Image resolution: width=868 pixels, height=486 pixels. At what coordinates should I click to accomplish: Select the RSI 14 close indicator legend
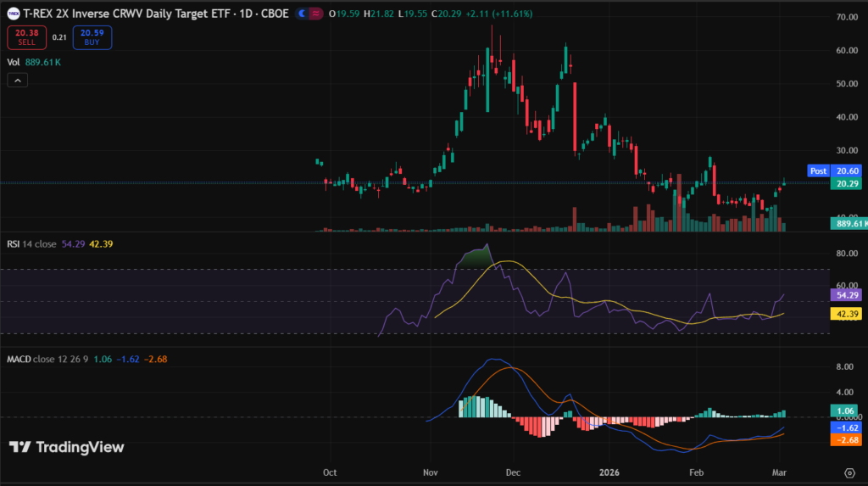[32, 244]
